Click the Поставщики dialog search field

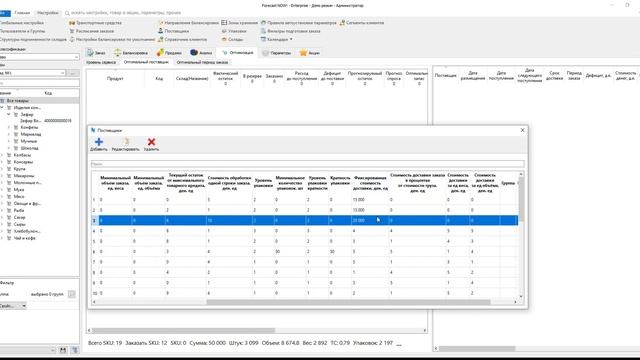pyautogui.click(x=307, y=164)
